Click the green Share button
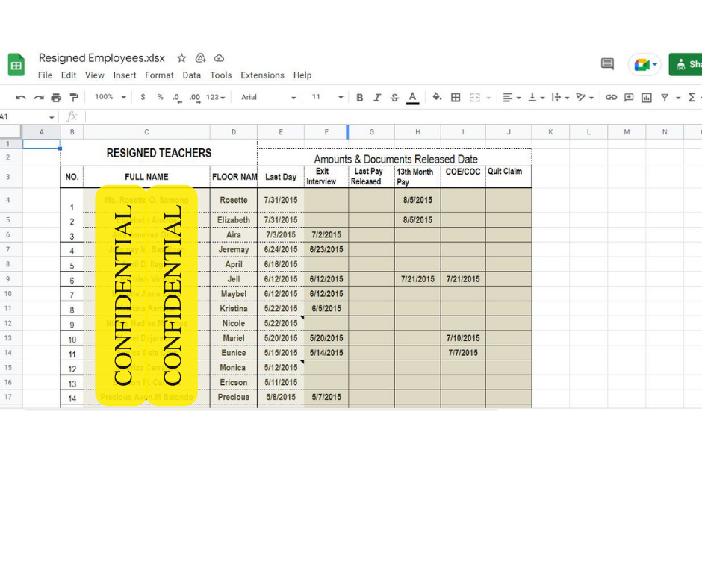The width and height of the screenshot is (702, 588). pos(686,64)
